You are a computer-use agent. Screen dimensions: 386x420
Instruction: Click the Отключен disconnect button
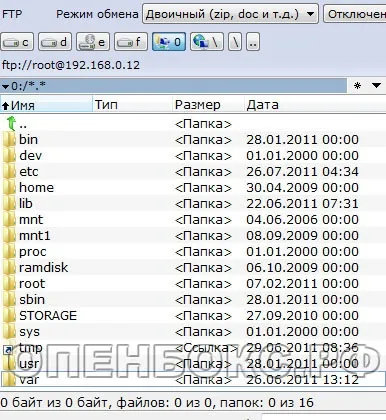coord(355,14)
